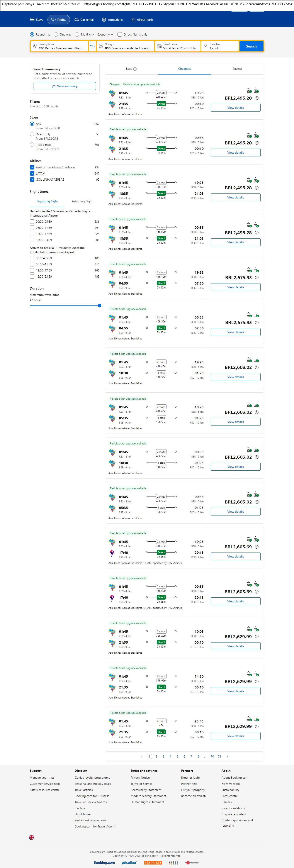Click the swap origin and destination arrows icon
Screen dimensions: 294x868
point(92,46)
